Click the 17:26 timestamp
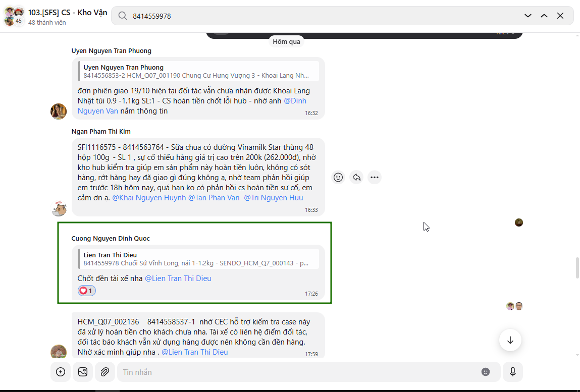This screenshot has width=580, height=392. coord(311,294)
